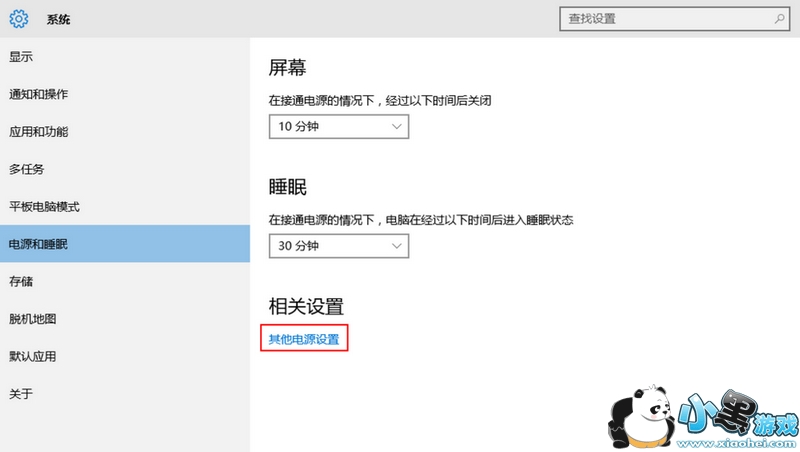Go to the 多任务 section
This screenshot has height=452, width=800.
coord(125,169)
